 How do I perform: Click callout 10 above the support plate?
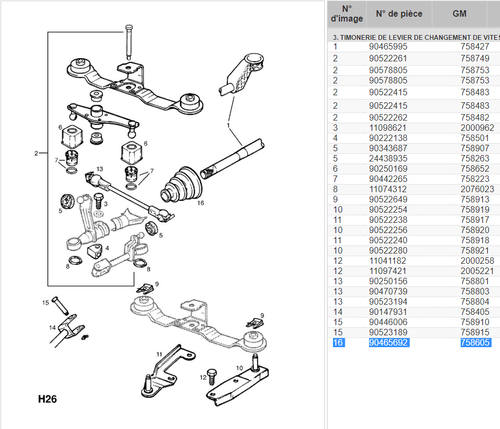click(x=239, y=368)
